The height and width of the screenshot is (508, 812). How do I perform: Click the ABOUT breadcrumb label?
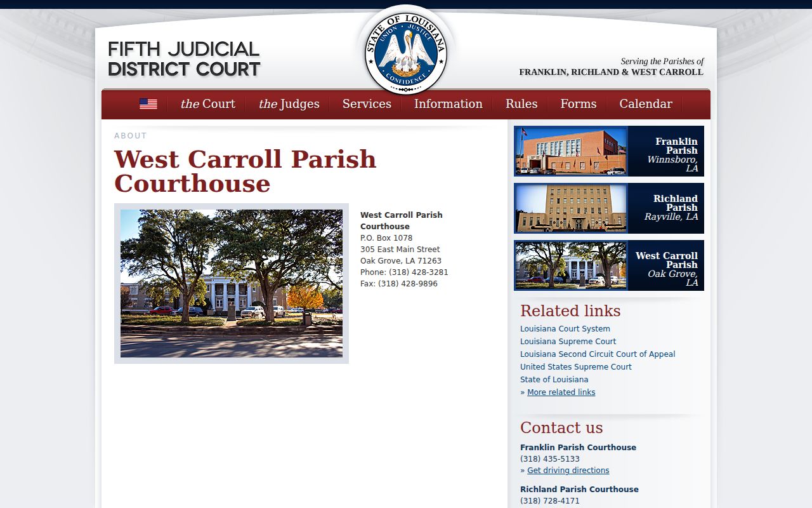(x=131, y=136)
